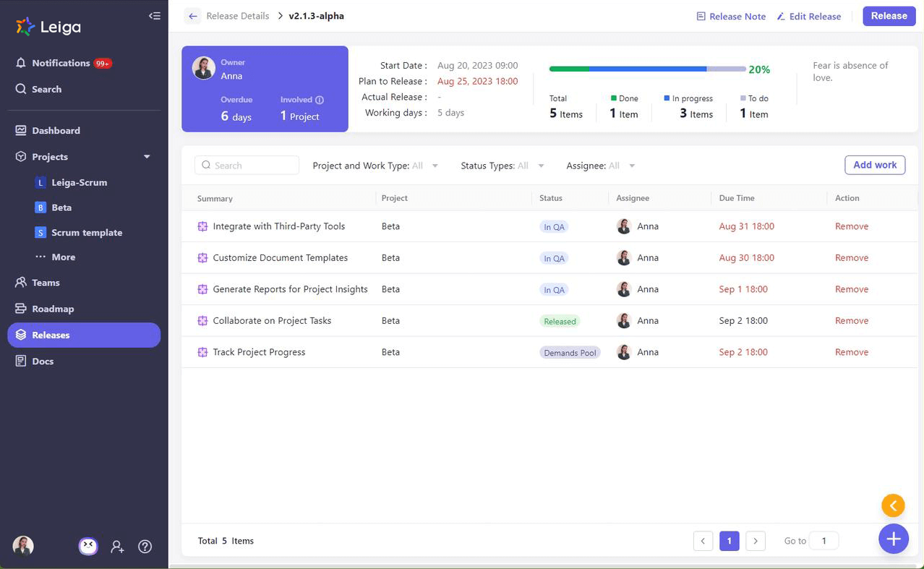This screenshot has width=924, height=569.
Task: Collapse the Projects section in sidebar
Action: click(146, 156)
